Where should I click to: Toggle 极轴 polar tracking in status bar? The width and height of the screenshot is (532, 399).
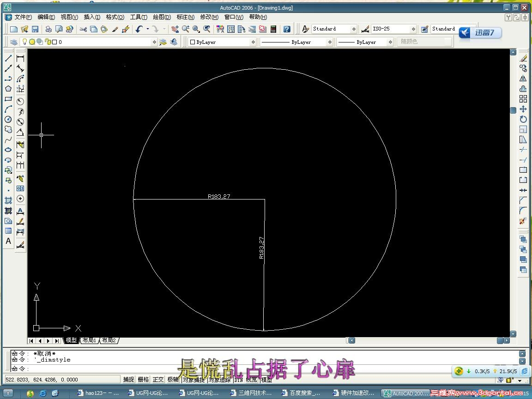coord(173,379)
